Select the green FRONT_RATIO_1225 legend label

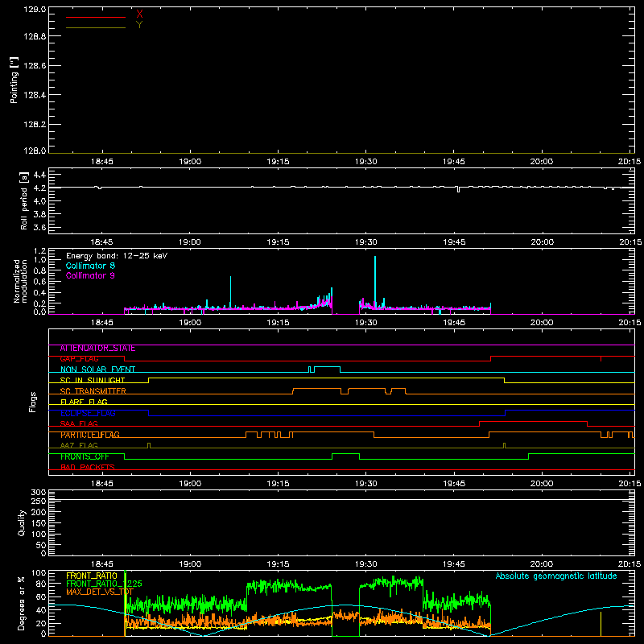[x=104, y=584]
